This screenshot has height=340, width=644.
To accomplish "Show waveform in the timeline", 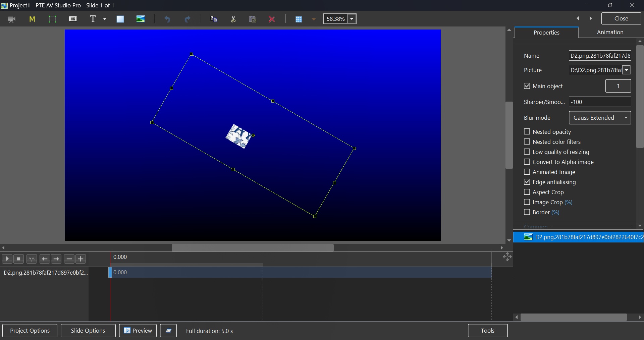I will (x=32, y=259).
